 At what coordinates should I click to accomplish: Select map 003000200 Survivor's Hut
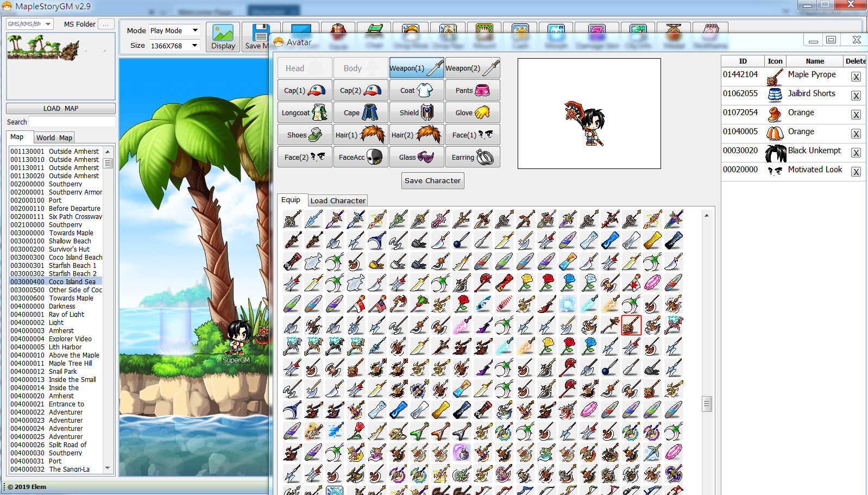tap(55, 249)
